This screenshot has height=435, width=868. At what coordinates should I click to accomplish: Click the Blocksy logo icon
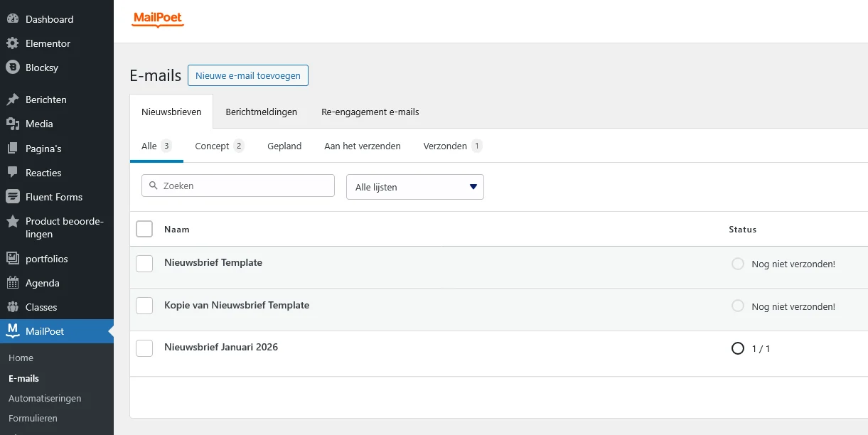click(13, 68)
